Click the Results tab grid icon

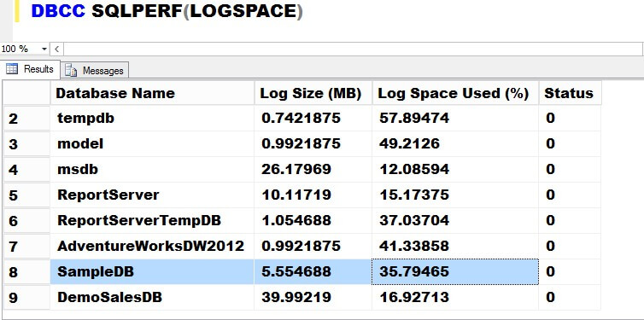[12, 69]
